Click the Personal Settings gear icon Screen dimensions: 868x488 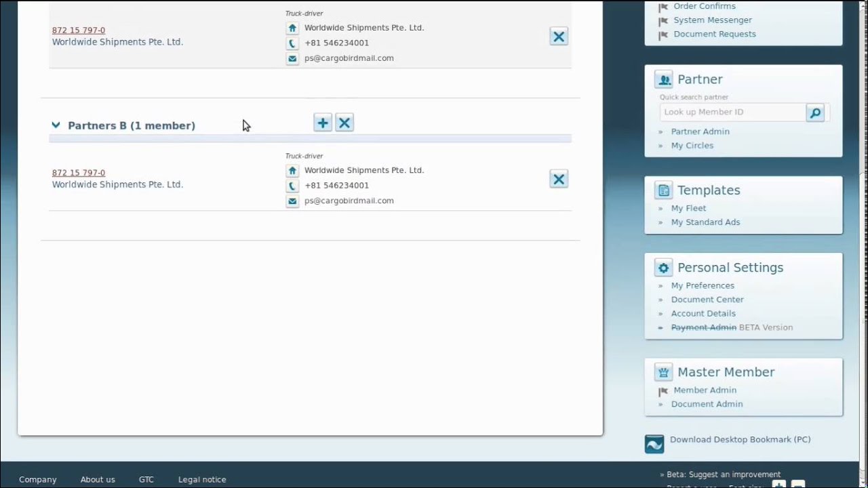click(663, 268)
